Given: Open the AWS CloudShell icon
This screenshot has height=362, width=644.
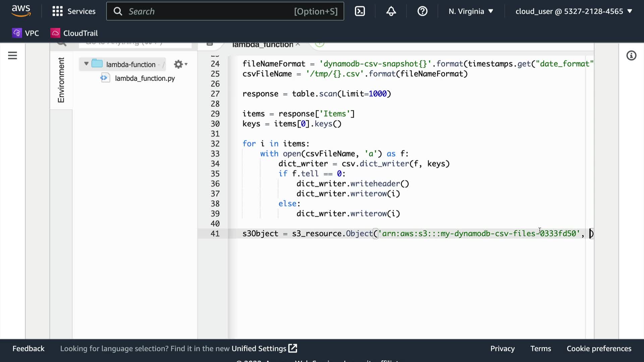Looking at the screenshot, I should (360, 11).
